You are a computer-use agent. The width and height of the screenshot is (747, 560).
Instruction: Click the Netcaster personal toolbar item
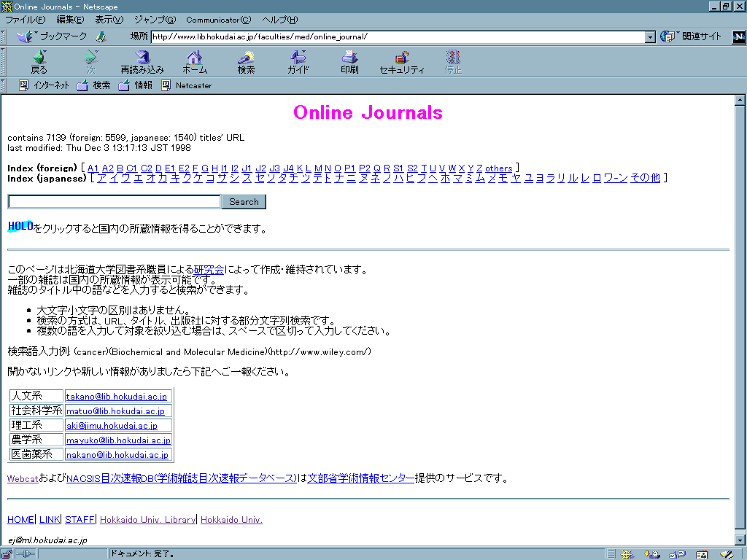pyautogui.click(x=186, y=85)
